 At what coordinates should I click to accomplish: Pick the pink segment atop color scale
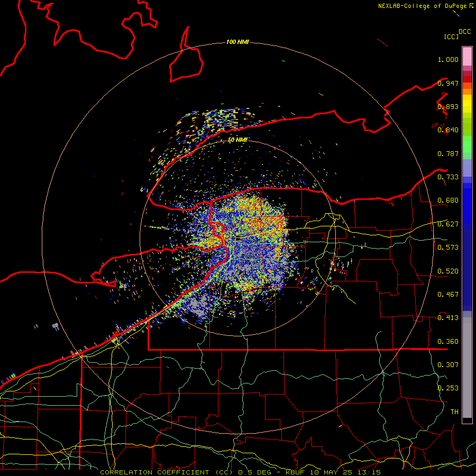467,56
